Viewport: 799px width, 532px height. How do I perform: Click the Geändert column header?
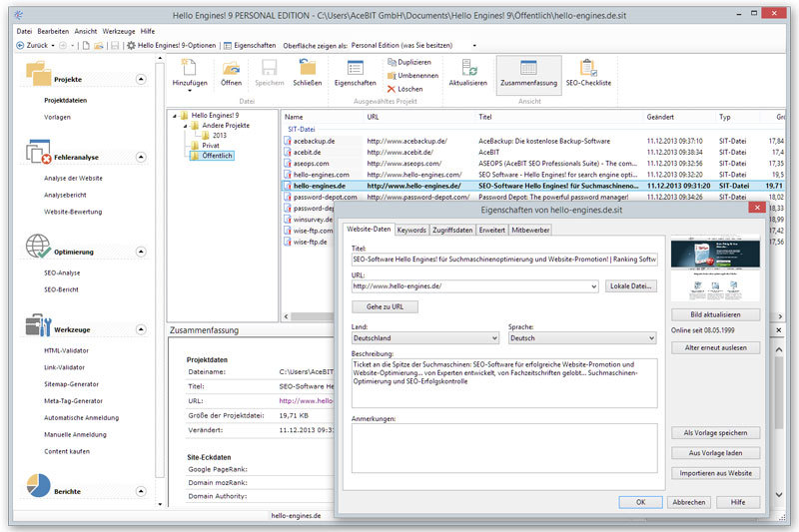click(x=660, y=117)
